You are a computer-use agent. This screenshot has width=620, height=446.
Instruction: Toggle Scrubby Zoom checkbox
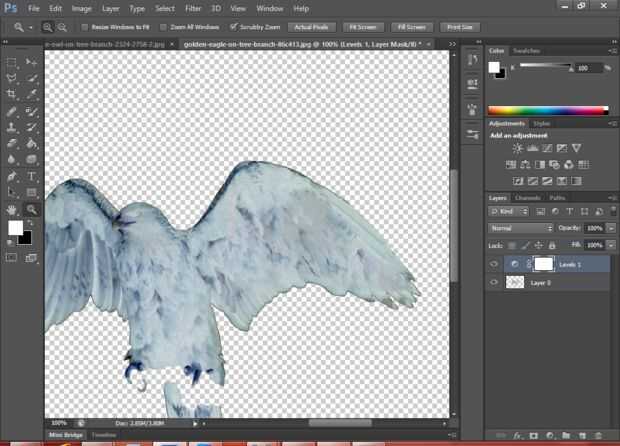[233, 27]
